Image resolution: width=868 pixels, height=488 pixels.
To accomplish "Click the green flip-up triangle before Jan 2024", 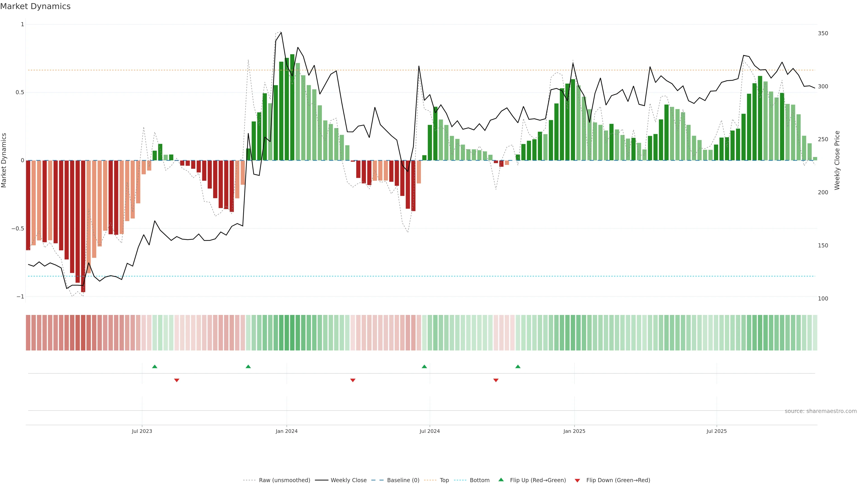I will pos(248,366).
